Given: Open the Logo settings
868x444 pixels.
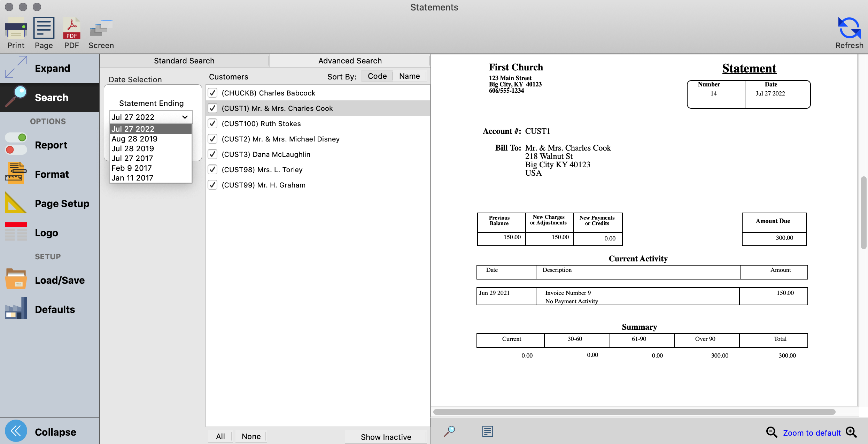Looking at the screenshot, I should click(46, 232).
